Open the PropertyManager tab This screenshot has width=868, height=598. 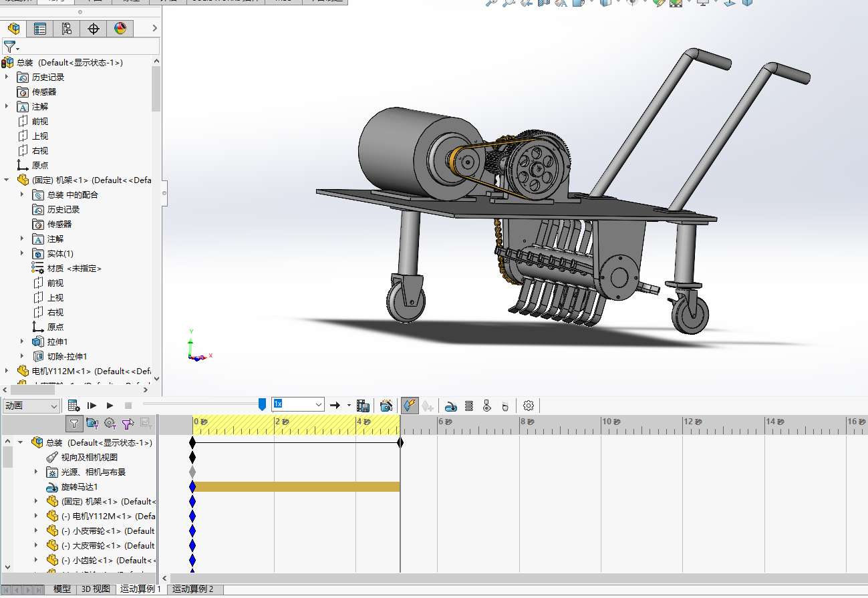(40, 28)
